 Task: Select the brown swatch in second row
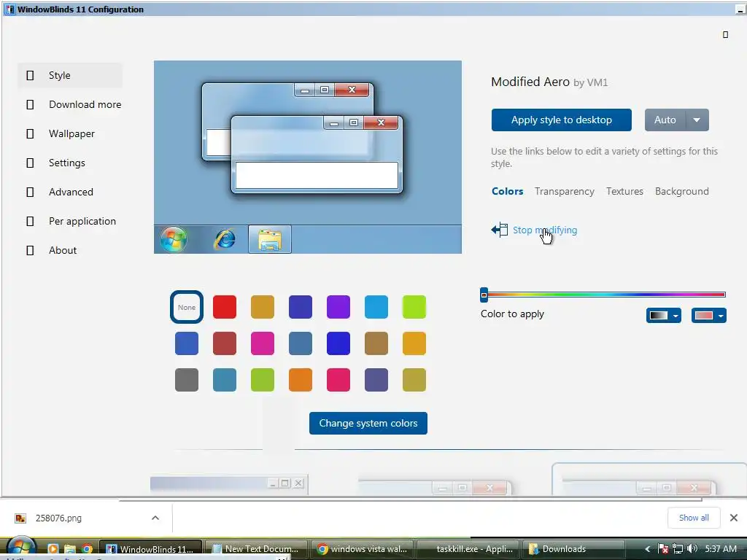[376, 343]
